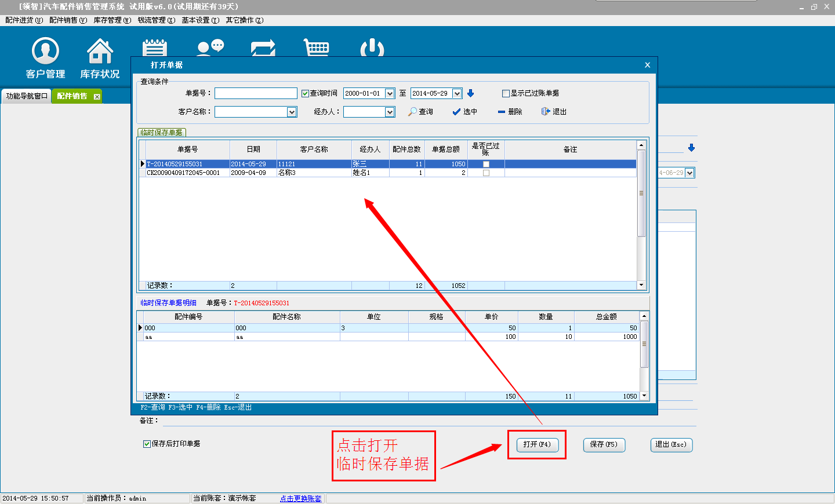Viewport: 835px width, 504px height.
Task: Click the blue down arrow beside end date
Action: (471, 93)
